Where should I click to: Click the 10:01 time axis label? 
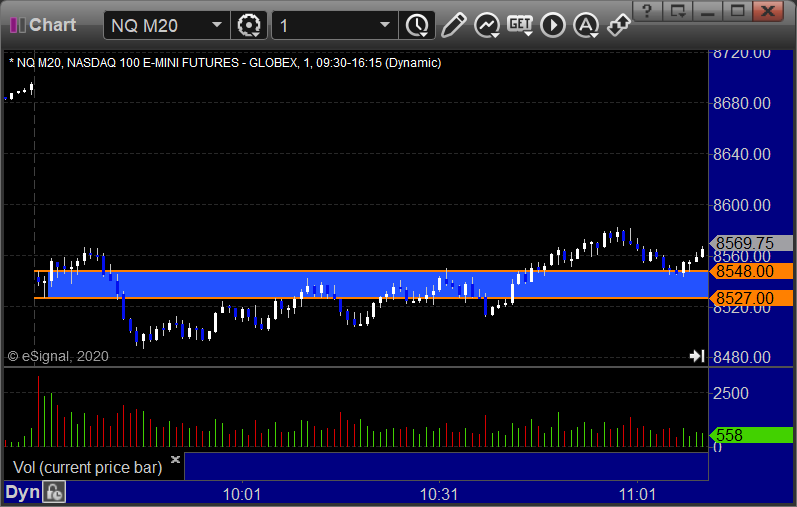coord(242,494)
